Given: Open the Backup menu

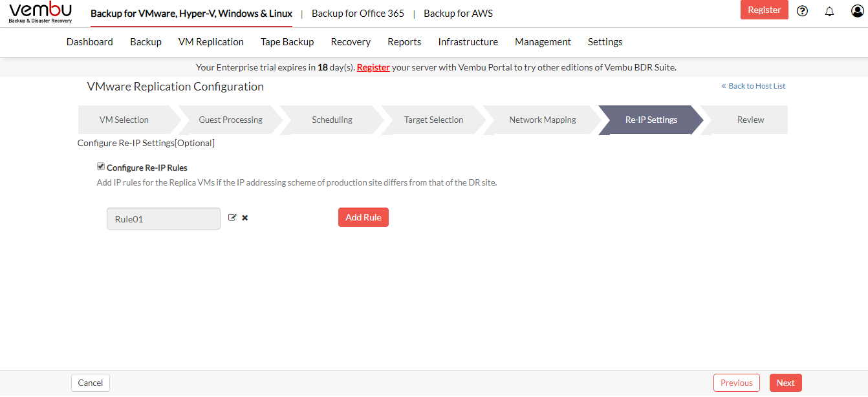Looking at the screenshot, I should [146, 42].
